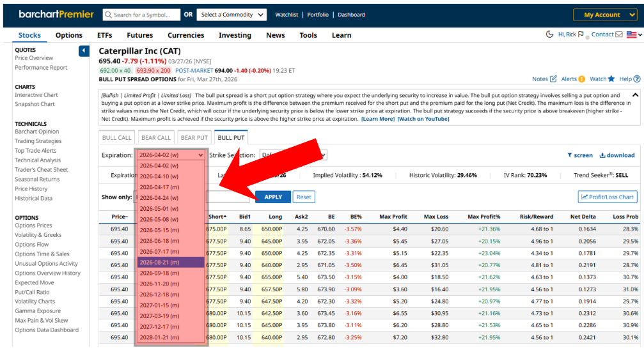Open the Currencies menu
Screen dimensions: 644x352
click(185, 35)
